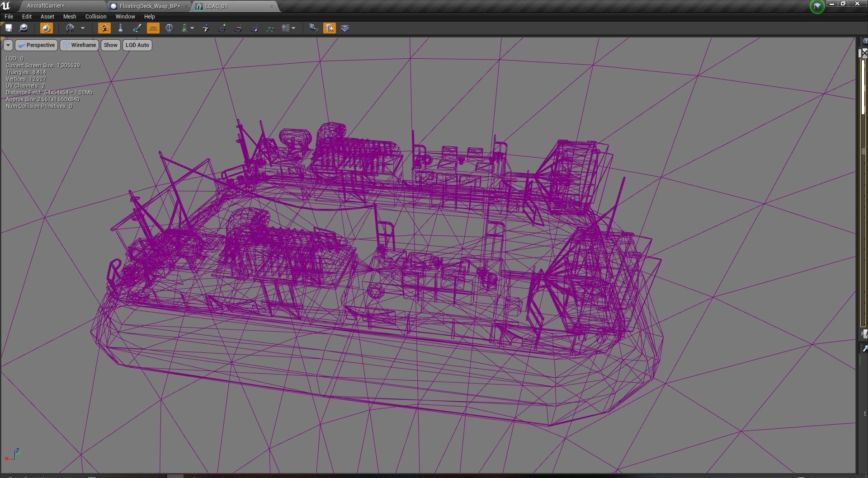The image size is (868, 478).
Task: Click the Num Collision Primitives stat text
Action: coord(39,106)
